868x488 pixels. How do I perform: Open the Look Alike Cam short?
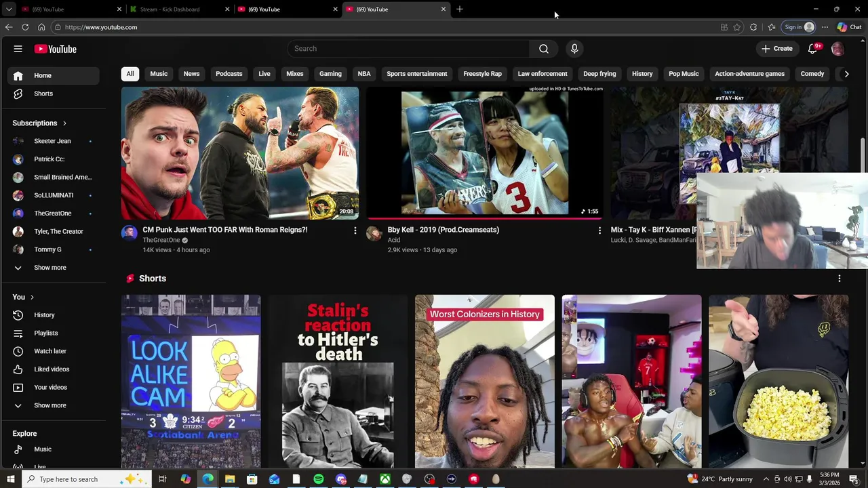[x=191, y=382]
